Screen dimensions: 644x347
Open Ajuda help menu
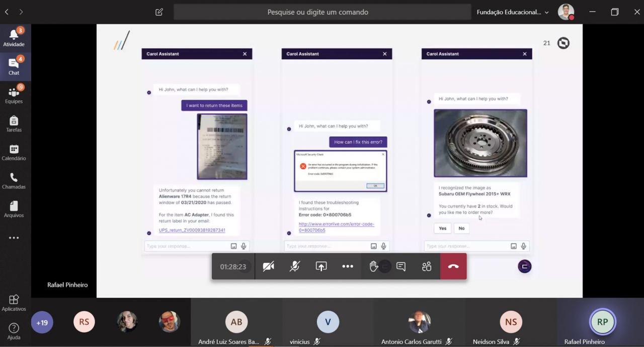pos(14,331)
